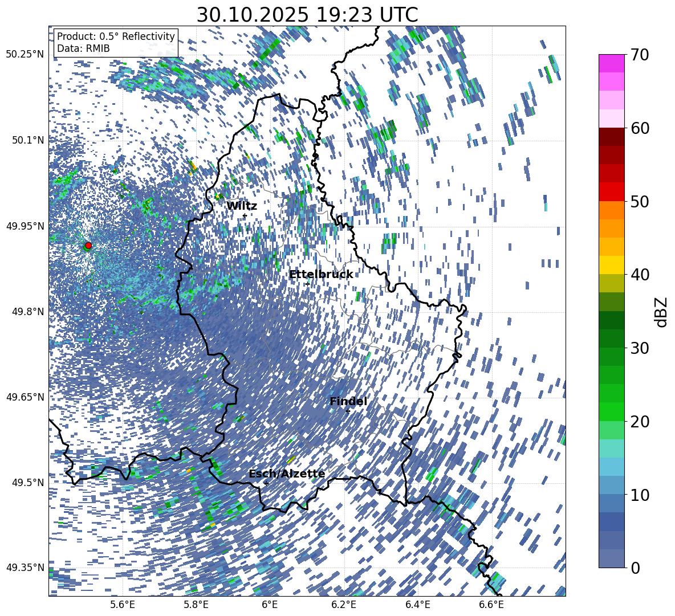Click the 50.1°N latitude tick label

tap(28, 140)
